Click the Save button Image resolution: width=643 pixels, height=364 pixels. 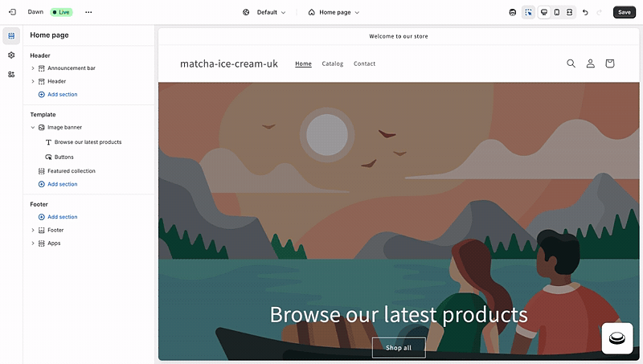[x=625, y=12]
